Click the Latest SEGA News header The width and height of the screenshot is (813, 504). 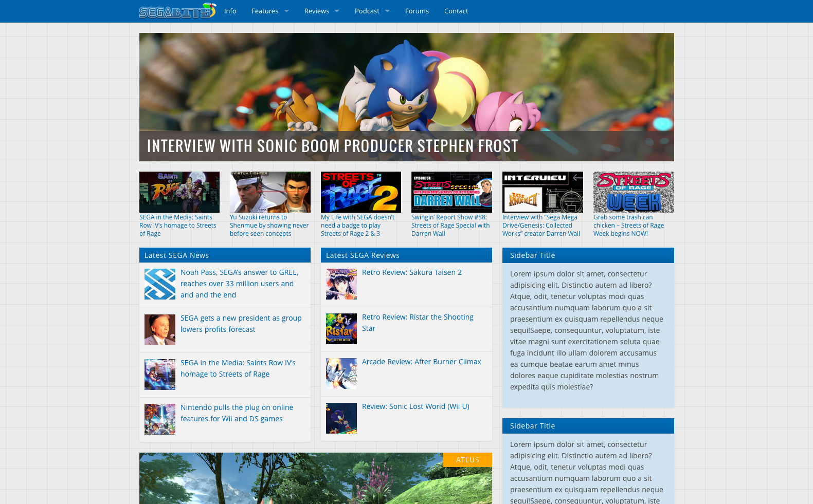[225, 255]
